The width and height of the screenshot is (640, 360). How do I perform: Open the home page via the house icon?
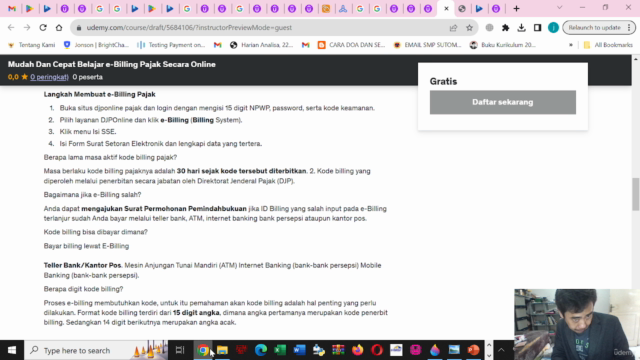pos(59,28)
